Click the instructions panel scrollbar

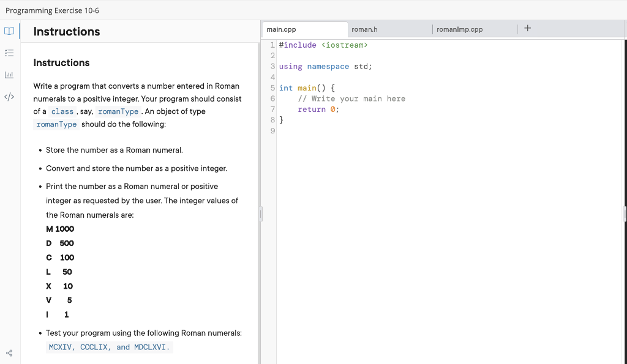[258, 203]
